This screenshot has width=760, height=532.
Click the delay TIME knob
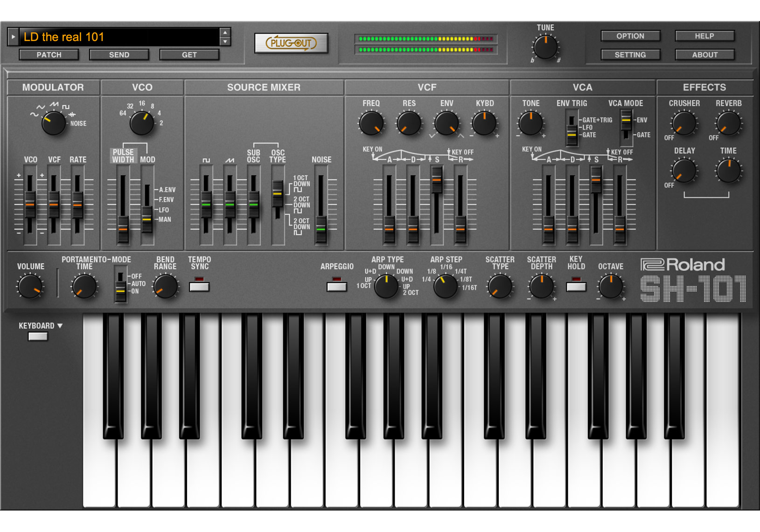click(x=728, y=171)
